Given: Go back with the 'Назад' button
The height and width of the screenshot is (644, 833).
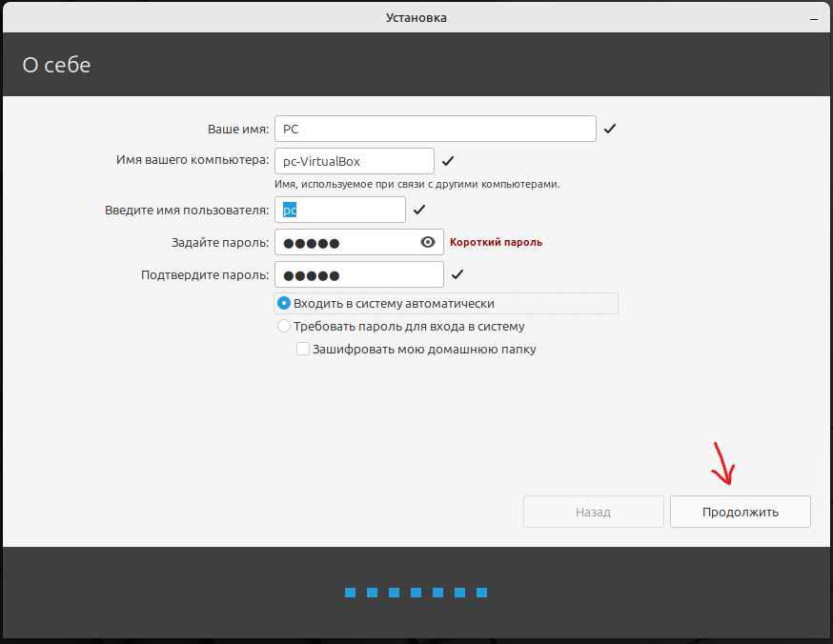Looking at the screenshot, I should [594, 512].
